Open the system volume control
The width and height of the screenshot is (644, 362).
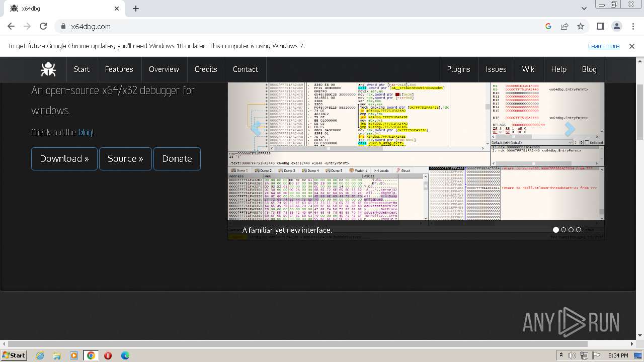(572, 355)
